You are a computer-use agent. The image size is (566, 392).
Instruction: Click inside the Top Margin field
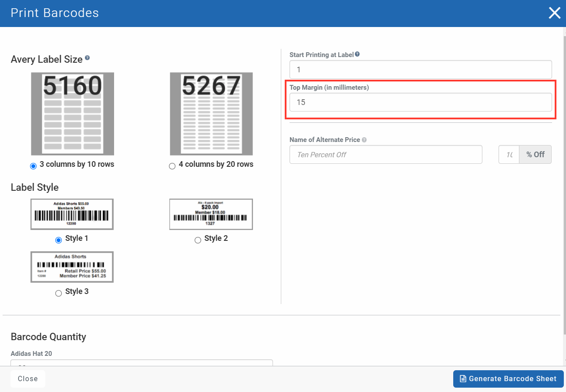click(421, 102)
